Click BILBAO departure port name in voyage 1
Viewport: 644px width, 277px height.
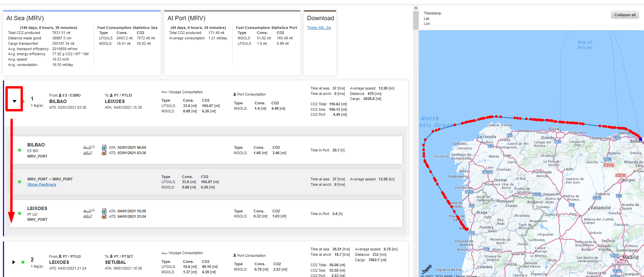pos(58,101)
